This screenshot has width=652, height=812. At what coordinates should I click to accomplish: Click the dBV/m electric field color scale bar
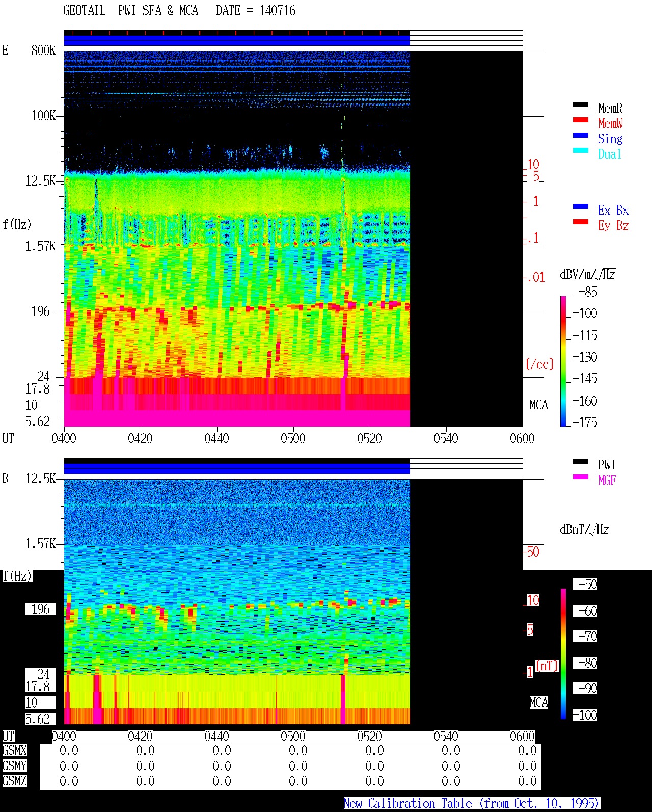(563, 361)
